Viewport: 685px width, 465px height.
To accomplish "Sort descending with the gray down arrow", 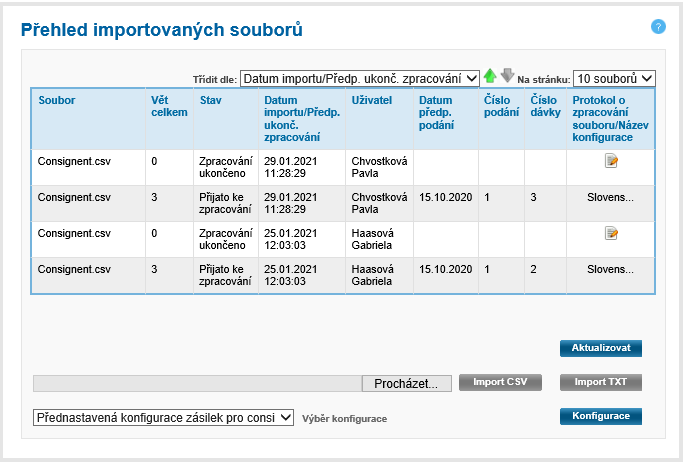I will pyautogui.click(x=507, y=77).
